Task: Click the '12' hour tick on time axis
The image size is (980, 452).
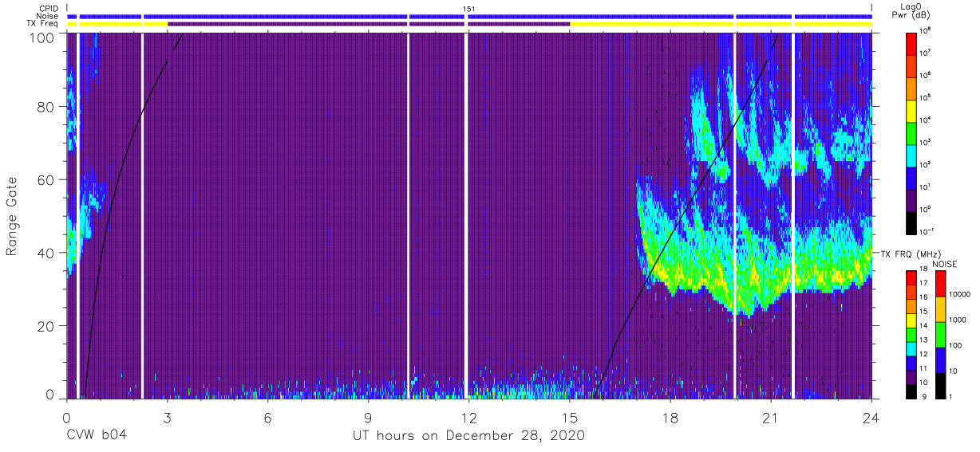Action: click(x=469, y=417)
